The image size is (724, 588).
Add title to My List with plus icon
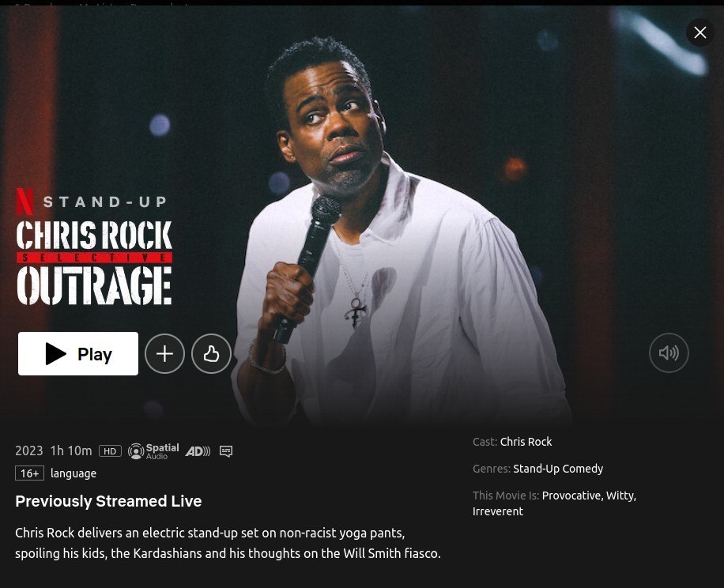click(x=165, y=353)
